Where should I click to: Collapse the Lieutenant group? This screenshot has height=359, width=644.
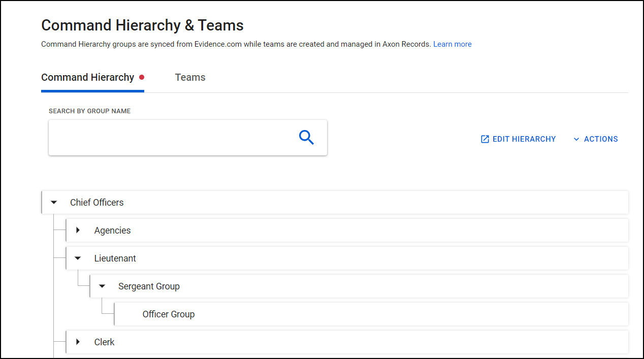tap(77, 258)
